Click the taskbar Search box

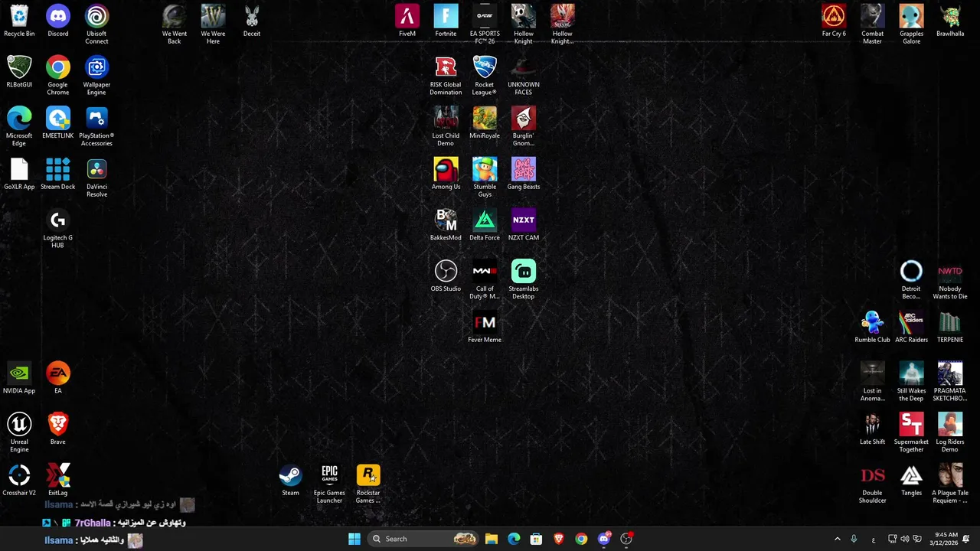423,539
